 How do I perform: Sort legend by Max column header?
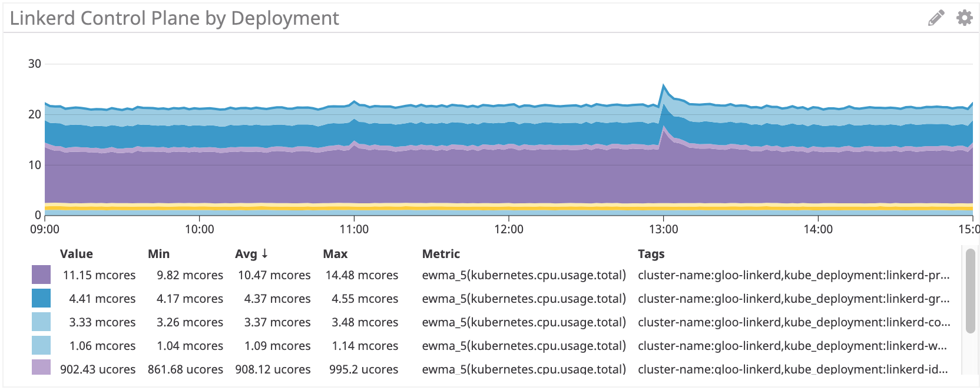pos(335,254)
